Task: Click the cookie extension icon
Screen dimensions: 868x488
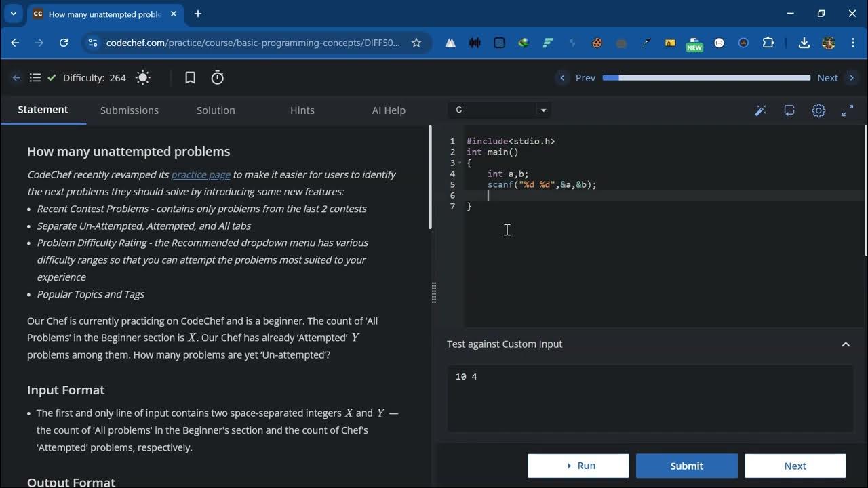Action: pos(597,43)
